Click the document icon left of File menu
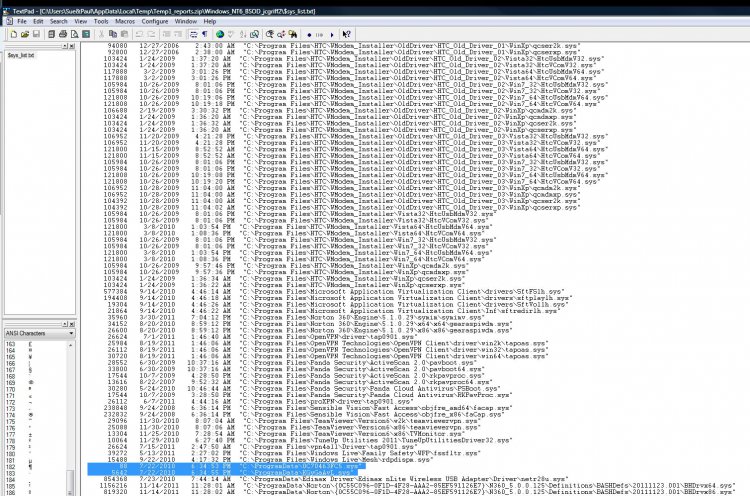Image resolution: width=750 pixels, height=496 pixels. click(9, 22)
